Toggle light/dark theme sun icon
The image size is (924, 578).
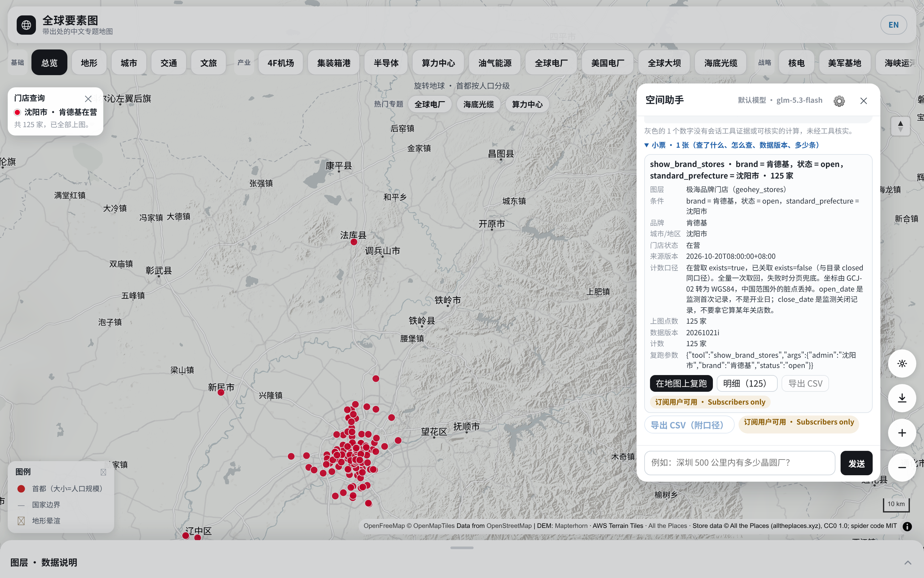click(902, 363)
